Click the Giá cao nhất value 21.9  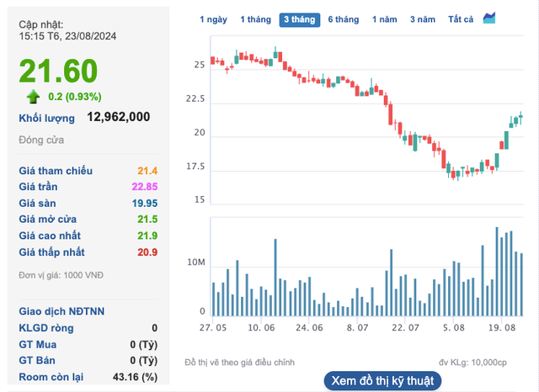147,236
